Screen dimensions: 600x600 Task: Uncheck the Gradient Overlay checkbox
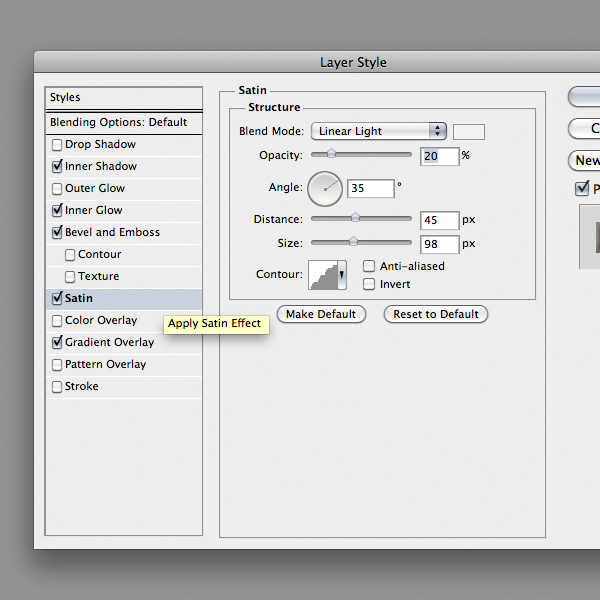57,342
